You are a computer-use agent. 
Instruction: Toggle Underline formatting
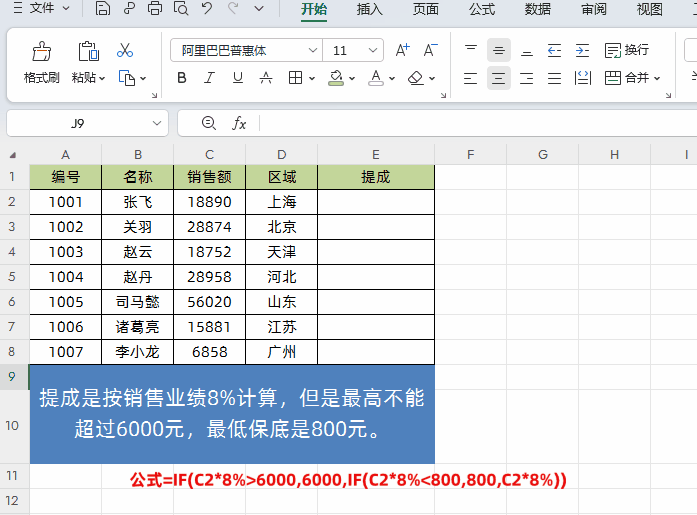(x=238, y=78)
